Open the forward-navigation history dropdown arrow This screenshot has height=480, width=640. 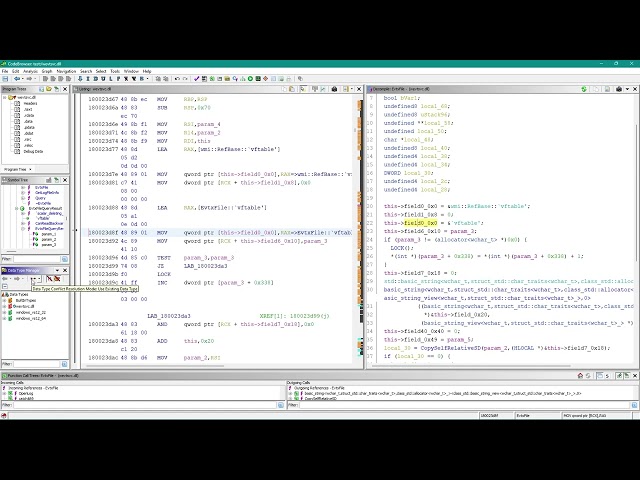pyautogui.click(x=35, y=79)
